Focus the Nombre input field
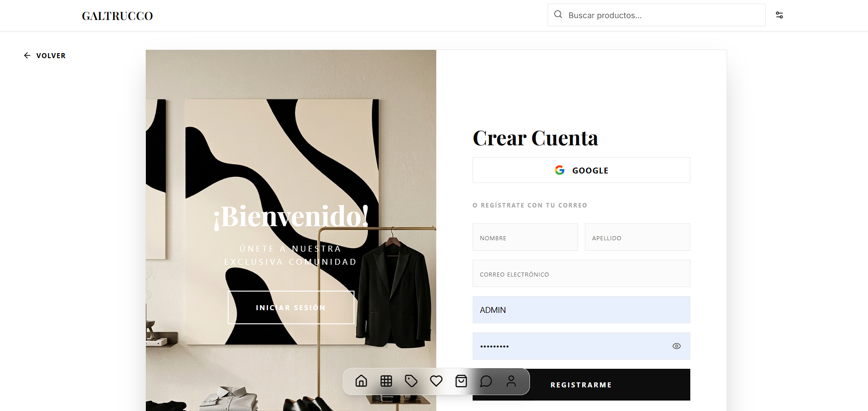 [525, 237]
